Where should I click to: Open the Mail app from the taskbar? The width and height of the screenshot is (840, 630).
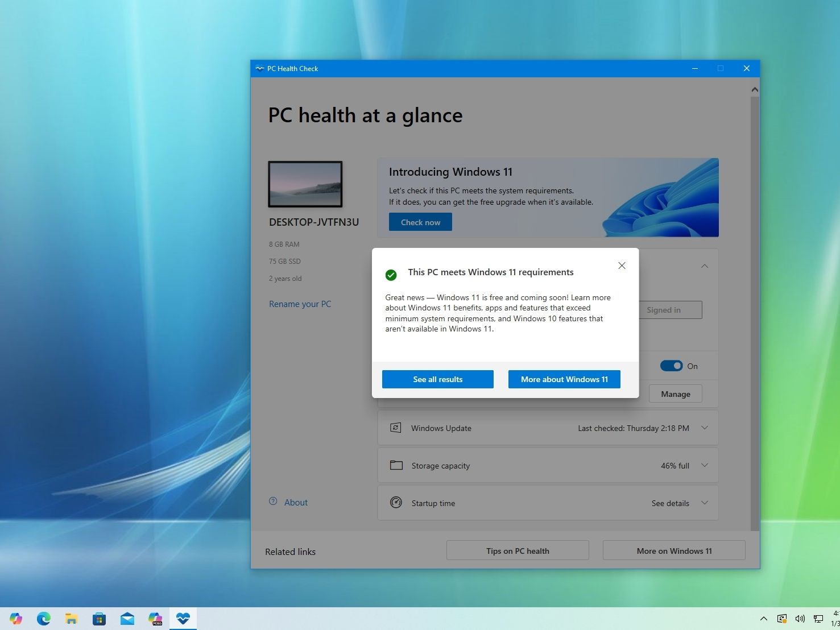[x=127, y=618]
